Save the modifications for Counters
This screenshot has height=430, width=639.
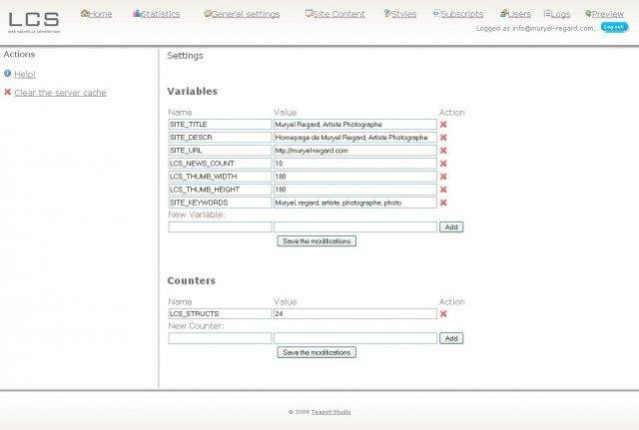click(x=316, y=352)
